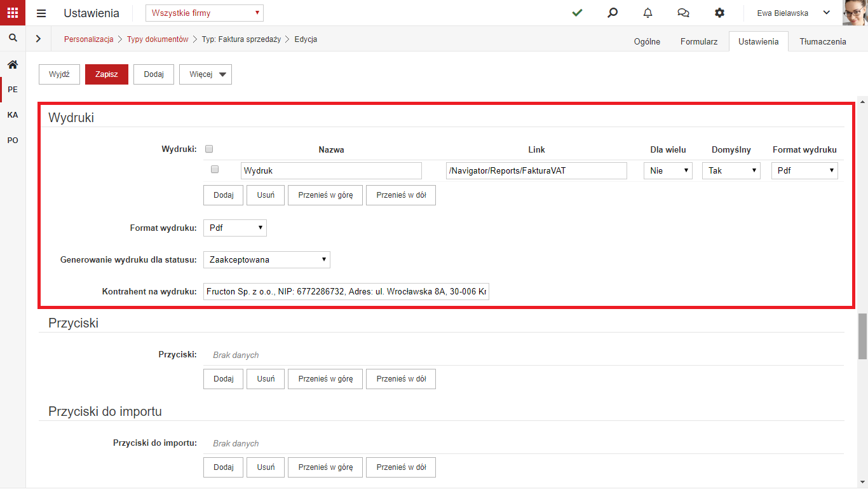Click the green checkmark status icon

tap(577, 13)
